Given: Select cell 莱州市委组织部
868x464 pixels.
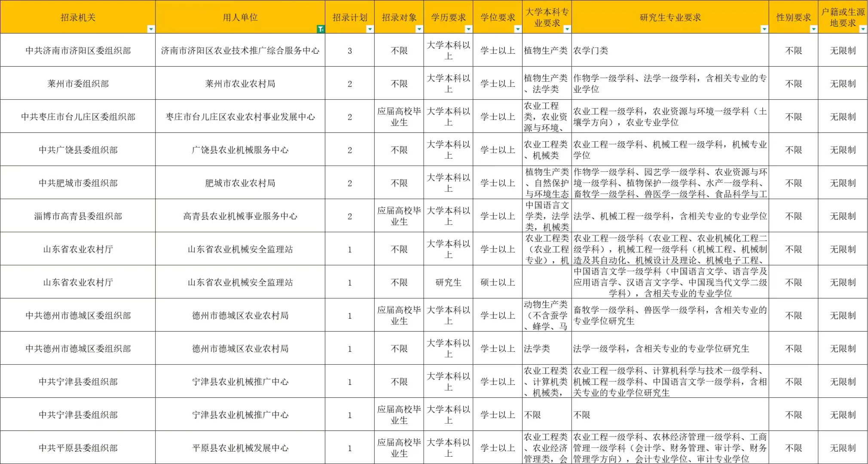Looking at the screenshot, I should click(78, 83).
